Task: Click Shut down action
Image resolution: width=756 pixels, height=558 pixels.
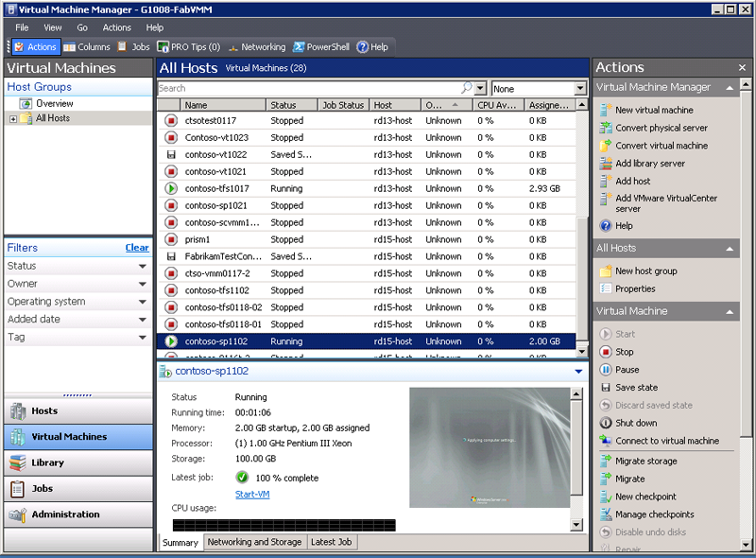Action: (x=628, y=423)
